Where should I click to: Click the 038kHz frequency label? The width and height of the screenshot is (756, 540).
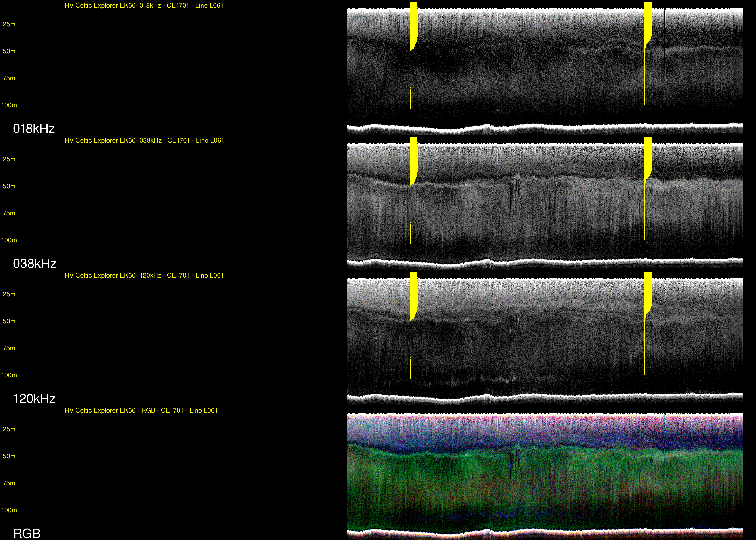pyautogui.click(x=35, y=264)
